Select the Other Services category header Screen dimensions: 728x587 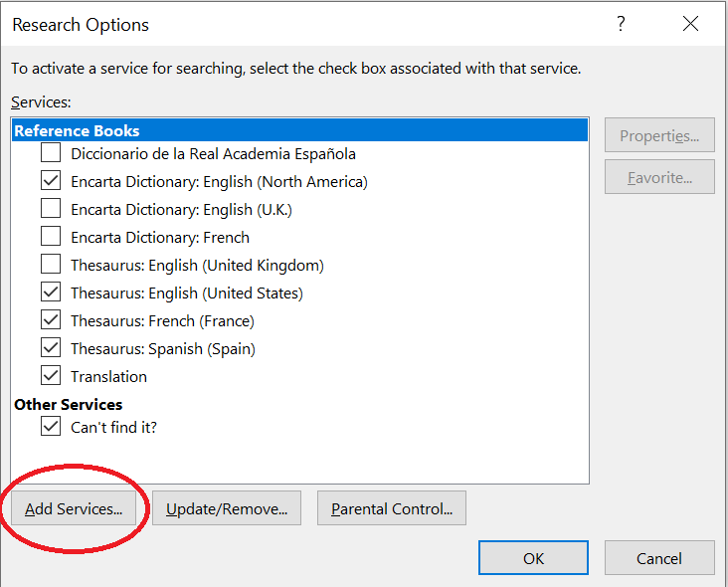tap(69, 405)
